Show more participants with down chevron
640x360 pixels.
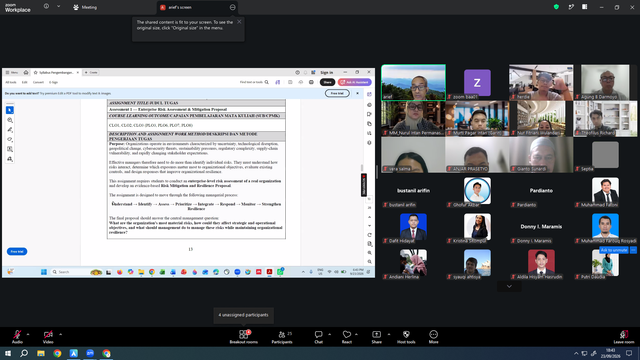[x=509, y=287]
